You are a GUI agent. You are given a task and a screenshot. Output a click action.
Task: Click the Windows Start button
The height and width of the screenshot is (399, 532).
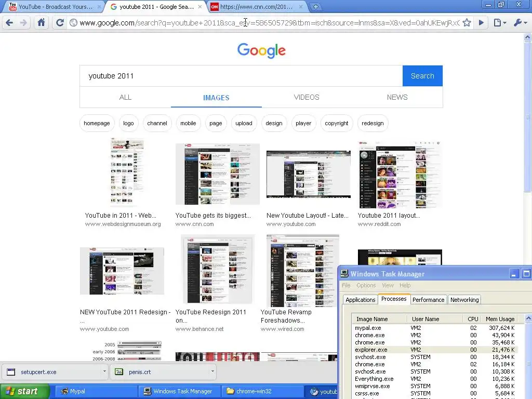[24, 391]
